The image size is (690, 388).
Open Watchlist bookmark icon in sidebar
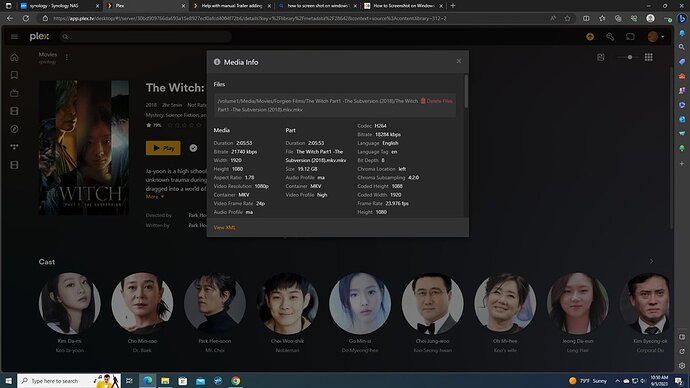[14, 75]
